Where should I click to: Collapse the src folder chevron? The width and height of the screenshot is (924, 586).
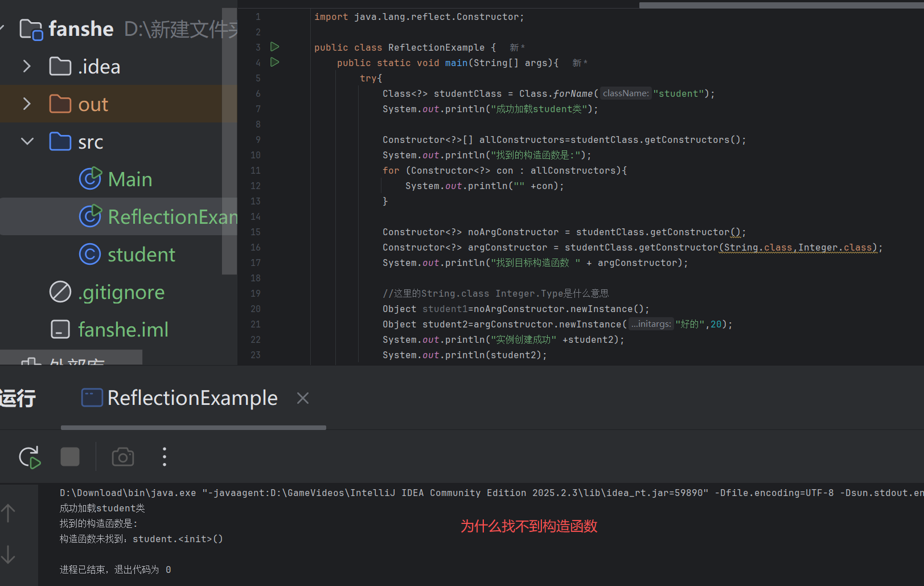coord(27,142)
